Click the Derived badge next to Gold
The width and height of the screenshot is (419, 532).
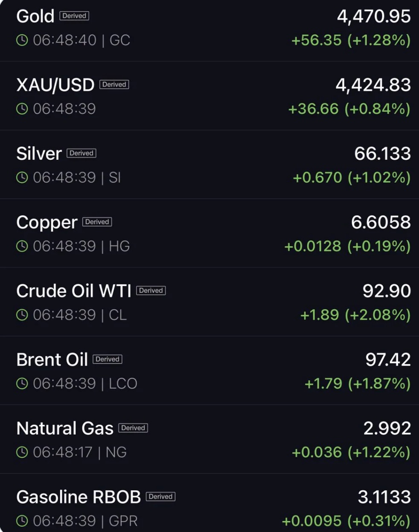74,16
